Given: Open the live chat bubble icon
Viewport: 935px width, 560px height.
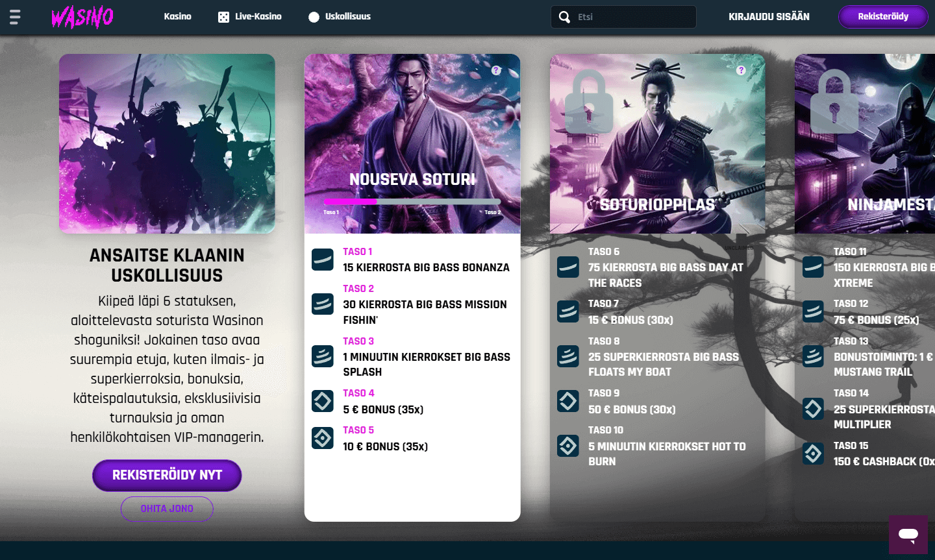Looking at the screenshot, I should [x=908, y=535].
